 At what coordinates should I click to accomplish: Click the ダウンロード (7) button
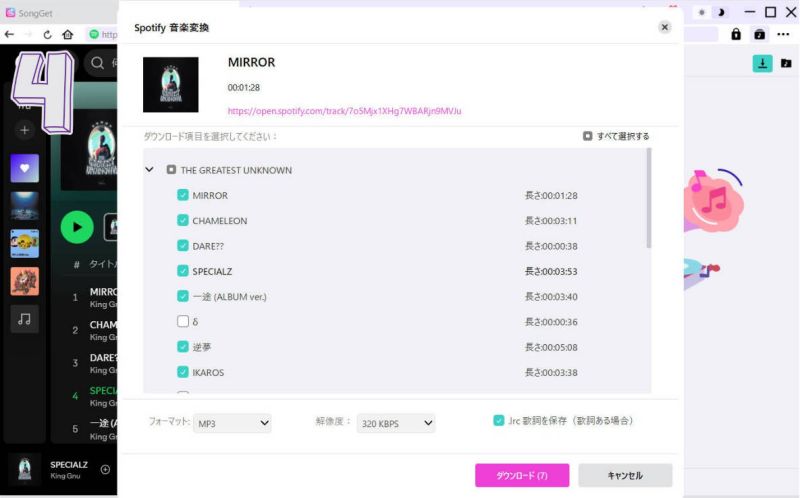(522, 475)
